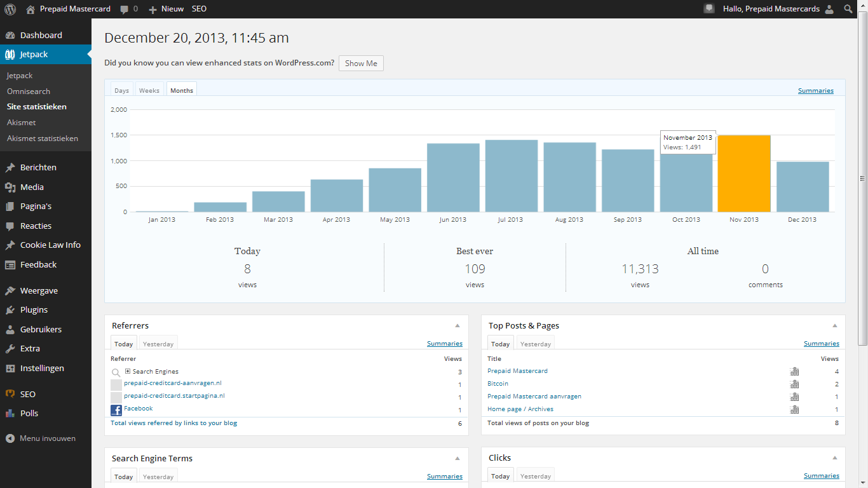Open Omnisearch submenu item

(x=29, y=91)
